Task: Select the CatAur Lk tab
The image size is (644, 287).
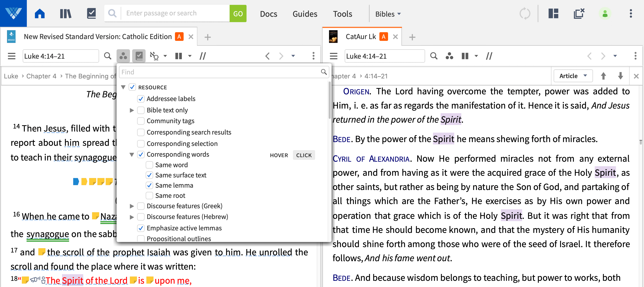Action: tap(361, 37)
